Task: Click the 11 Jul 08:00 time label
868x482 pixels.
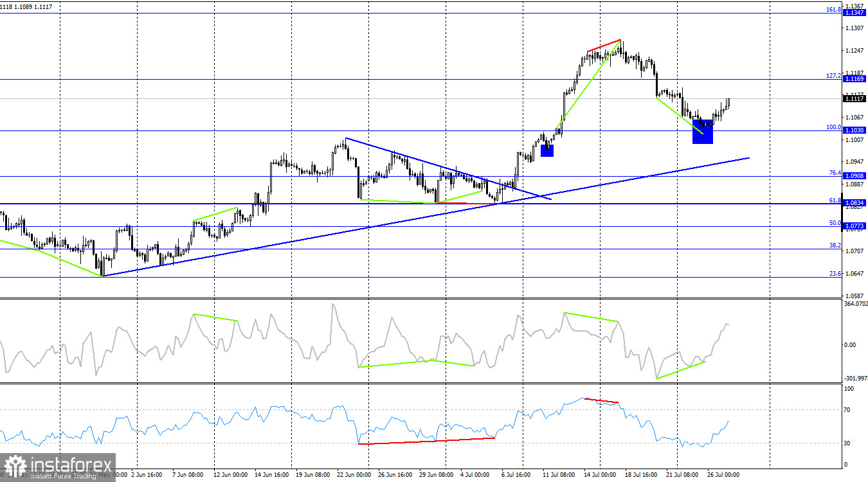Action: point(559,476)
